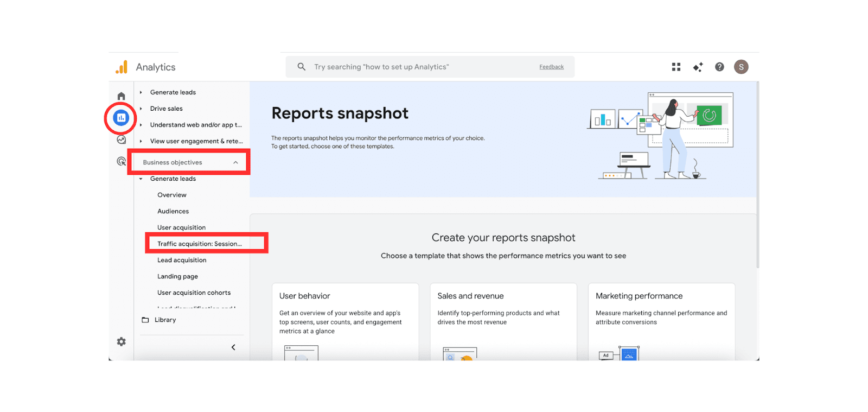Expand the Drive sales arrow
The image size is (868, 412).
pyautogui.click(x=141, y=109)
